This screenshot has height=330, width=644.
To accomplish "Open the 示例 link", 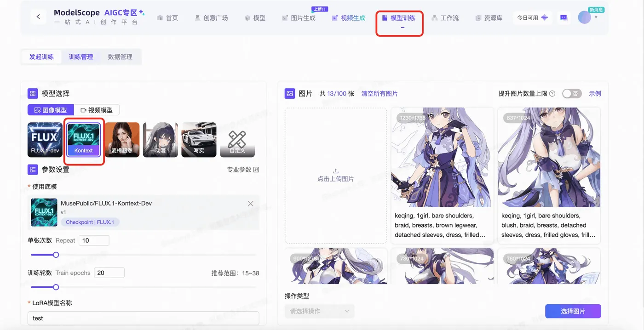I will click(595, 93).
